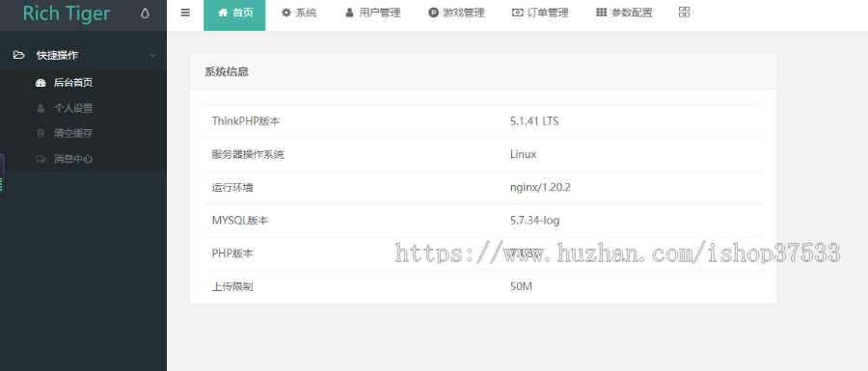Click the 5.7.34-log value
Image resolution: width=868 pixels, height=371 pixels.
534,221
